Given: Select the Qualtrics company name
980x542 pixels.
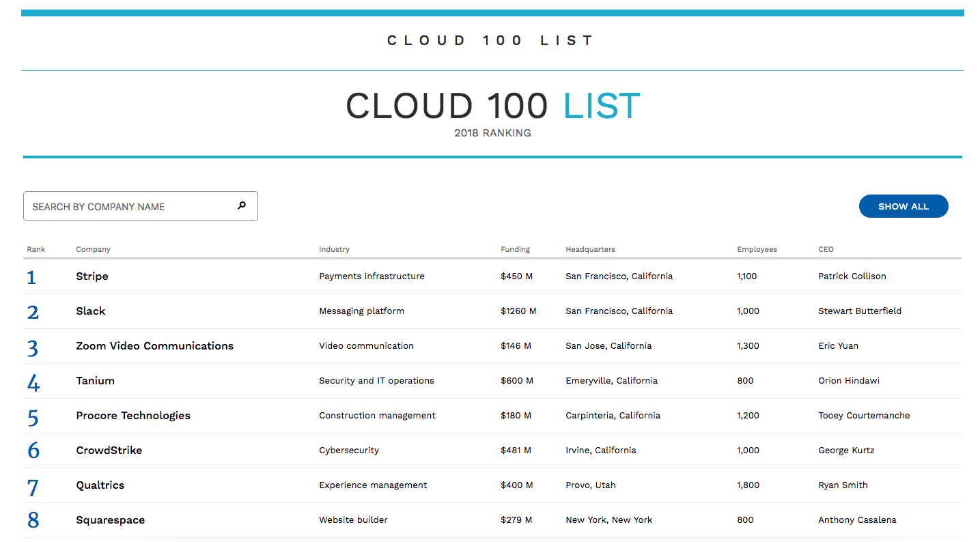Looking at the screenshot, I should point(100,485).
